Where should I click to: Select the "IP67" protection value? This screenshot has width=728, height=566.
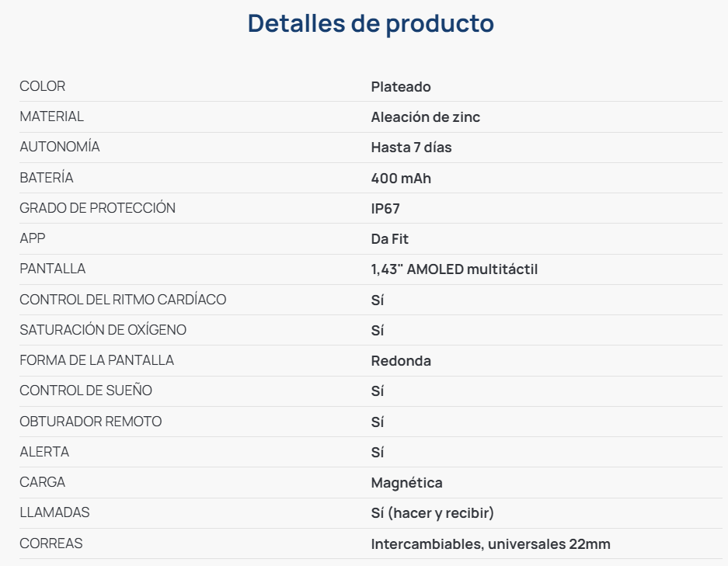(385, 209)
